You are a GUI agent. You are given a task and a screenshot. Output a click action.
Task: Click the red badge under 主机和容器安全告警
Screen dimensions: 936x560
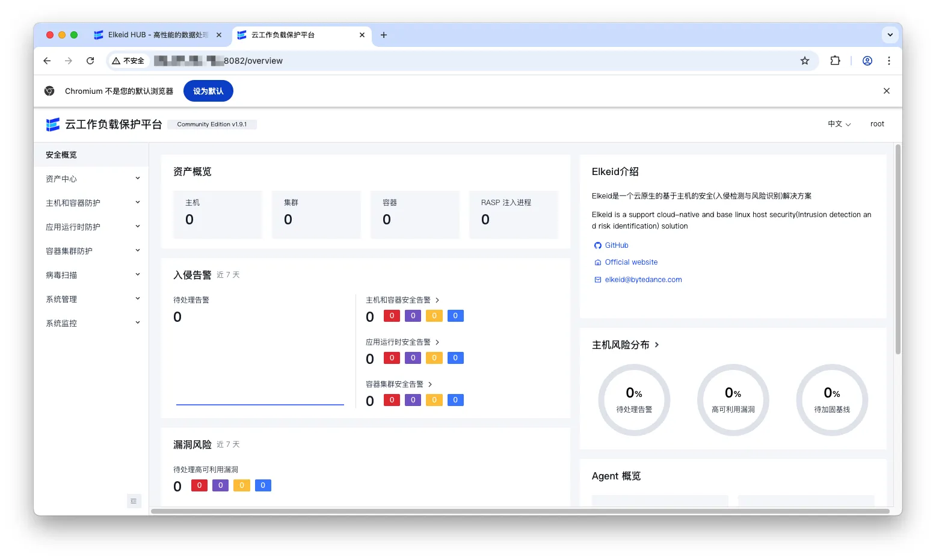point(392,316)
